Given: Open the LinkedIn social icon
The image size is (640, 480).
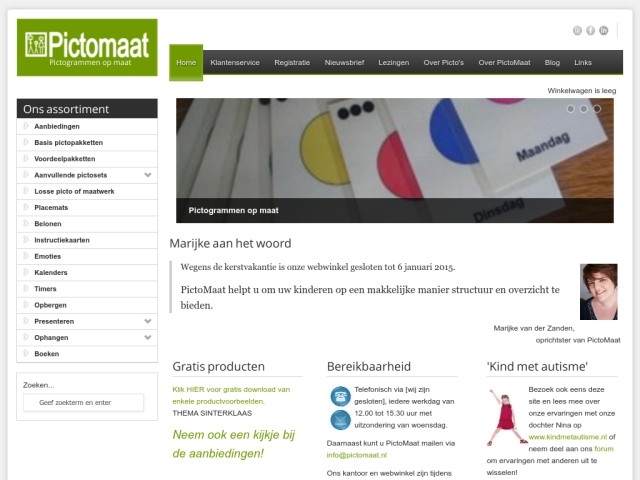Looking at the screenshot, I should (x=603, y=31).
